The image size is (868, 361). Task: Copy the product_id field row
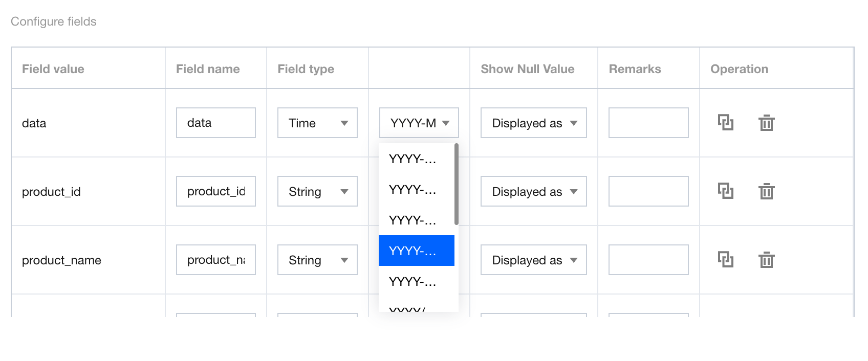pyautogui.click(x=725, y=191)
